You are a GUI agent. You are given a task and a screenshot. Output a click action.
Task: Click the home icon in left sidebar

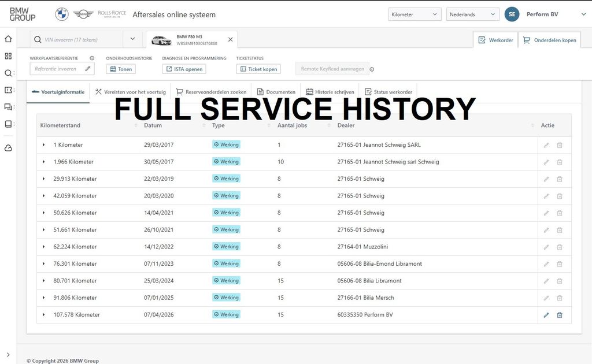8,39
